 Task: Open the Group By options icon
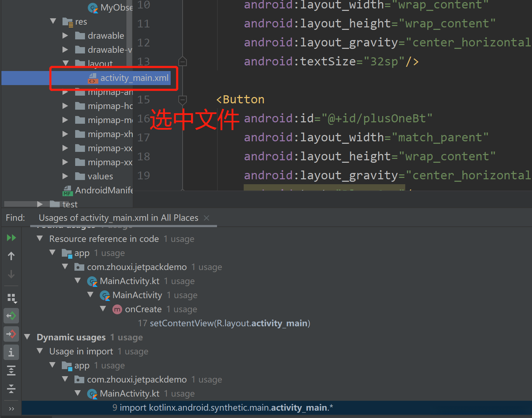click(x=12, y=298)
